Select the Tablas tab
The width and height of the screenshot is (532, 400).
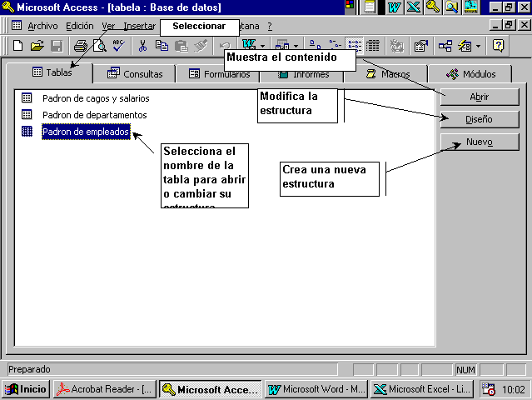tap(49, 72)
